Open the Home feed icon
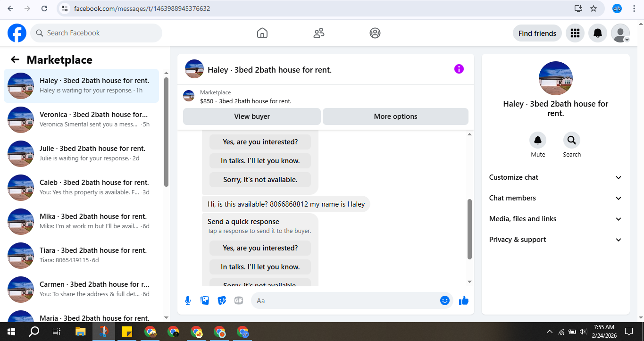This screenshot has width=644, height=341. click(x=262, y=33)
